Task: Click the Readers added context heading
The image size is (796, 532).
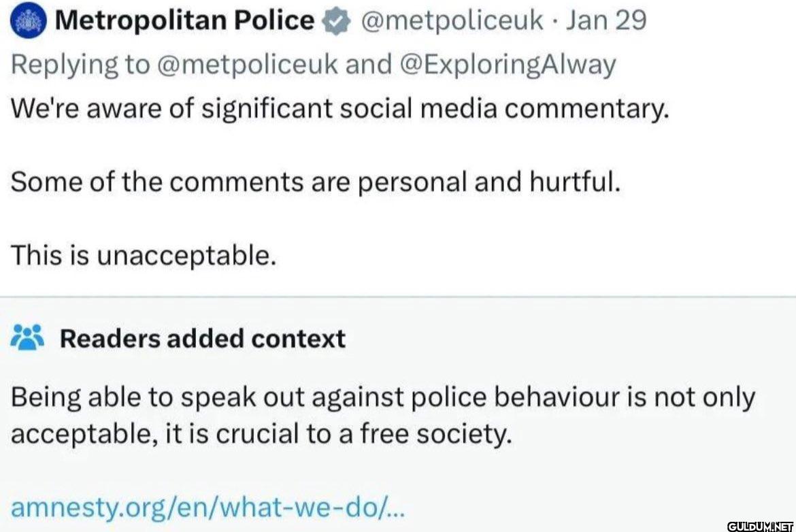Action: pyautogui.click(x=201, y=338)
